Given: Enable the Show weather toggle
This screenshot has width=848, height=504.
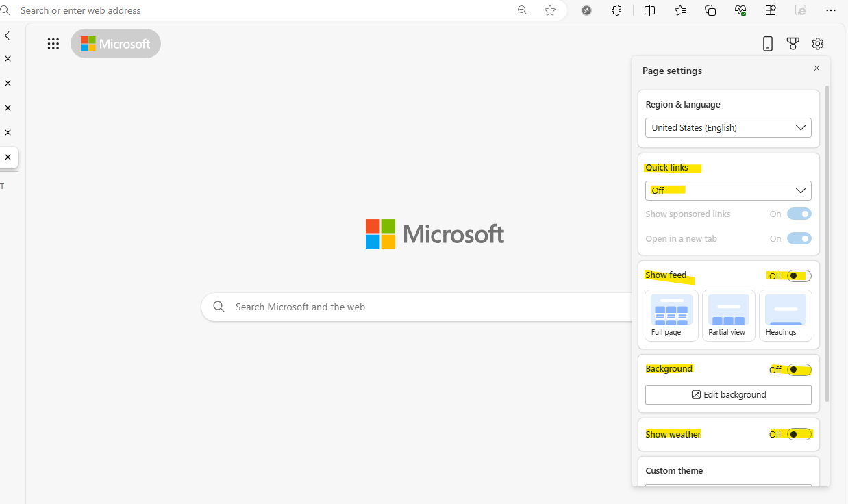Looking at the screenshot, I should coord(799,434).
